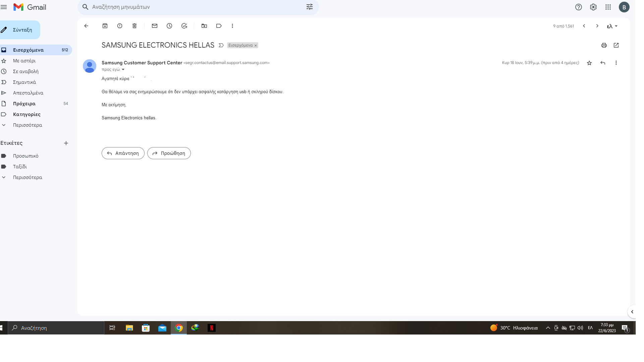Open the Απεσταλμένα folder
Image resolution: width=644 pixels, height=362 pixels.
(x=28, y=93)
